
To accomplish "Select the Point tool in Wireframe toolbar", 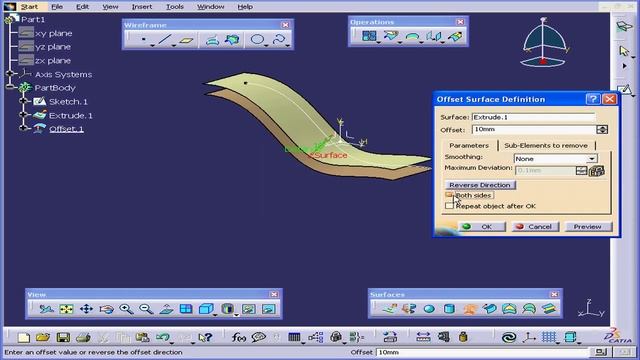I will [144, 40].
